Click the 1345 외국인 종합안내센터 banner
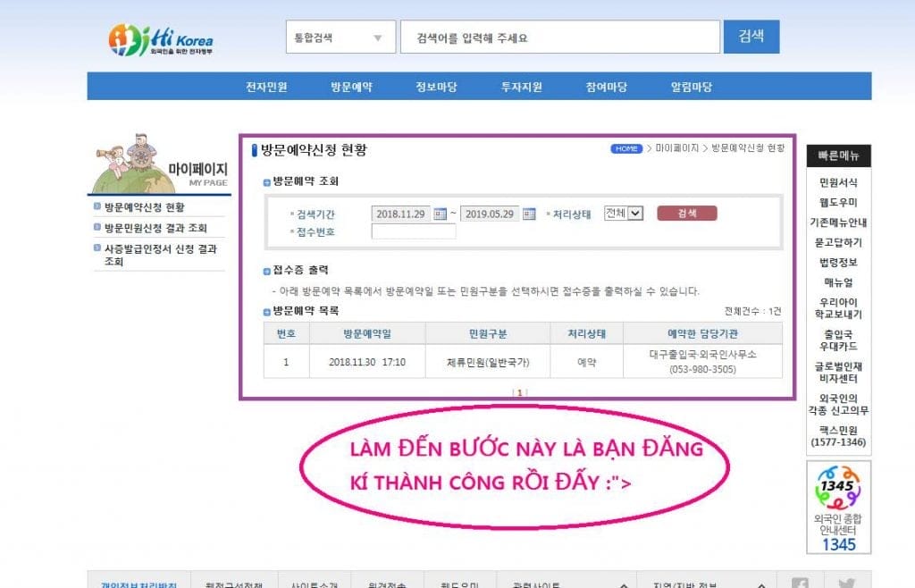 pyautogui.click(x=838, y=507)
